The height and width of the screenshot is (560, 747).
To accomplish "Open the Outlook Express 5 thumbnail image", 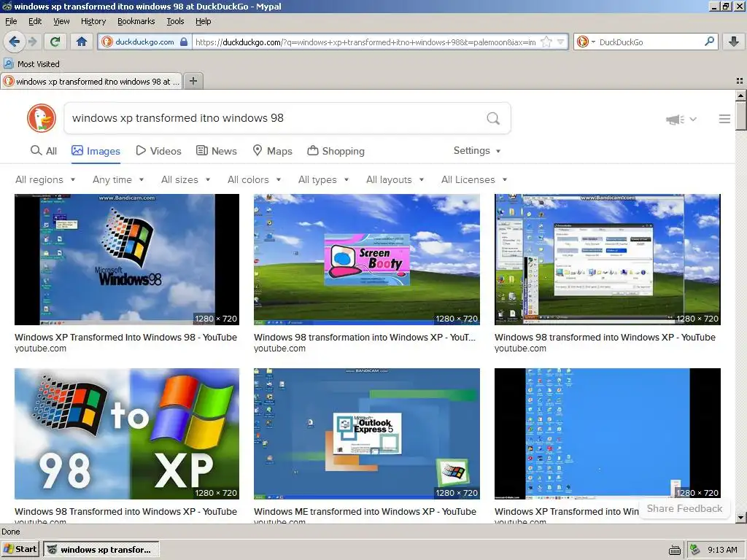I will click(x=367, y=434).
